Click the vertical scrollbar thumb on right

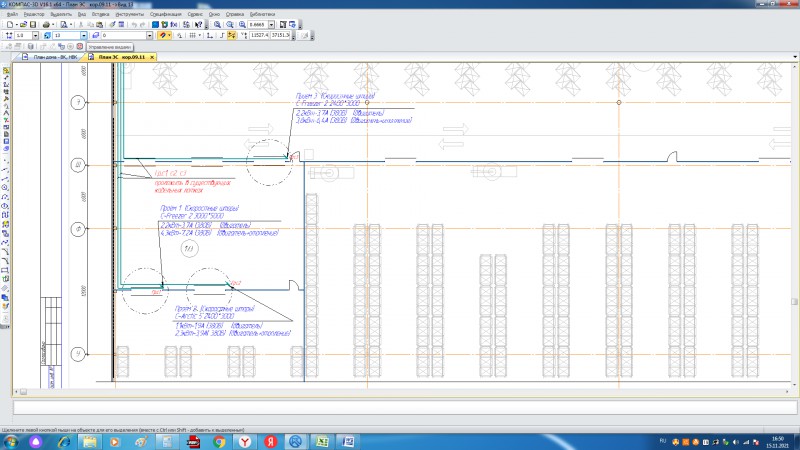click(x=794, y=302)
